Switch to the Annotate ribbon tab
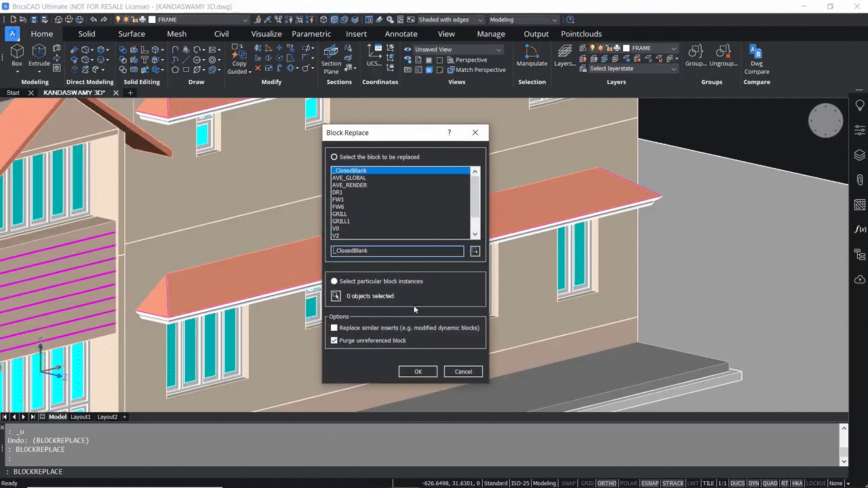868x488 pixels. pyautogui.click(x=401, y=34)
